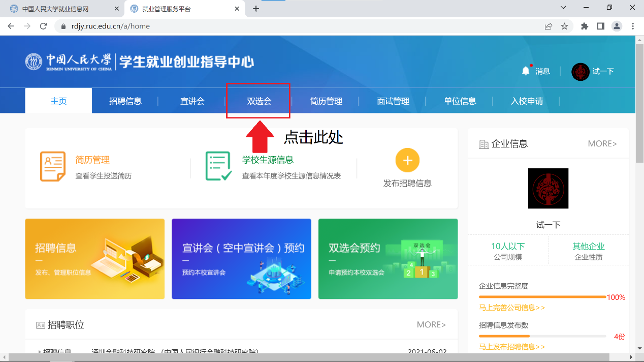Click the orange resume management icon
Image resolution: width=644 pixels, height=362 pixels.
53,166
